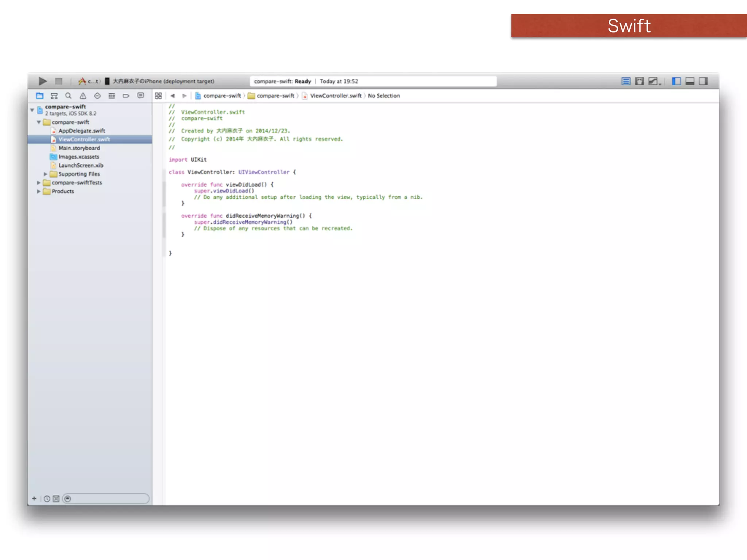Open the Debug navigator tab
This screenshot has height=560, width=747.
click(112, 96)
